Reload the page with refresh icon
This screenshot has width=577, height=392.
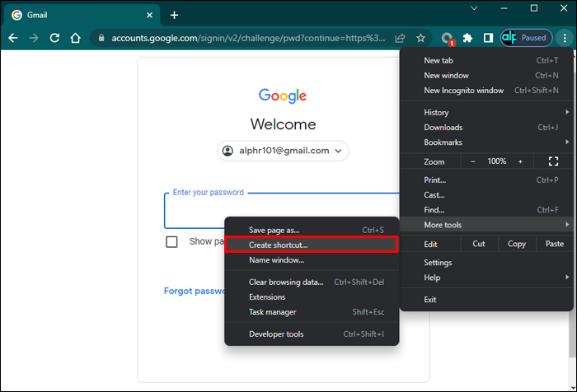pyautogui.click(x=54, y=38)
